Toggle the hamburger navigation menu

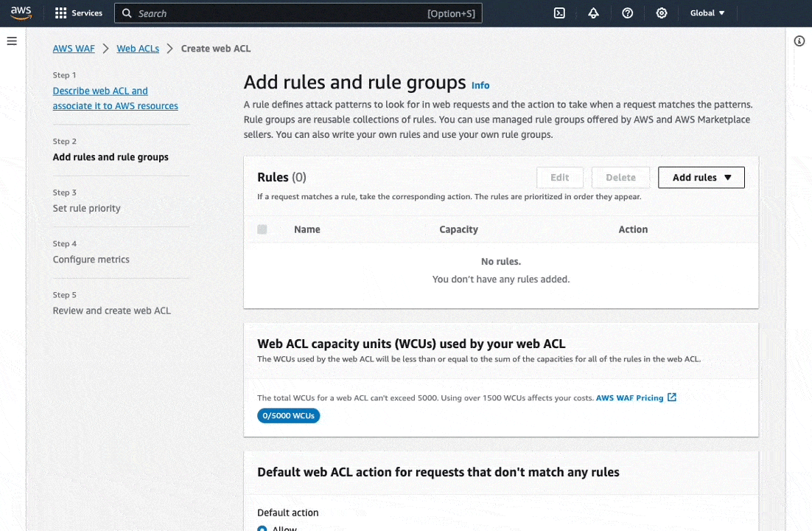pos(12,41)
